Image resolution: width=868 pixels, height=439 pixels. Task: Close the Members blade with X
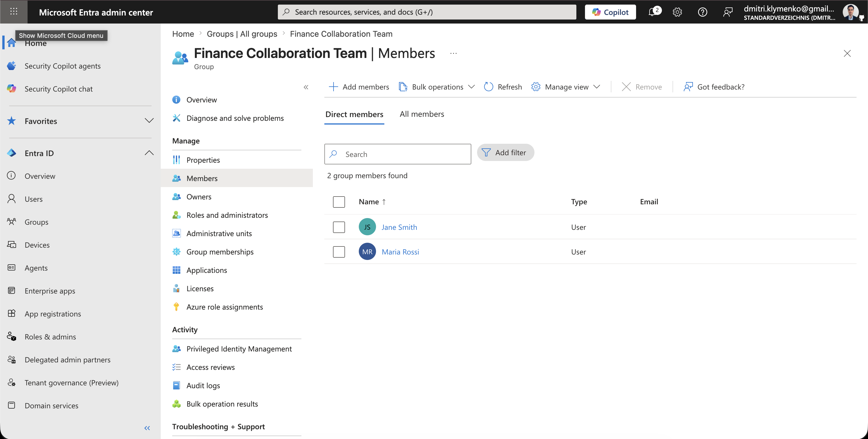[847, 54]
